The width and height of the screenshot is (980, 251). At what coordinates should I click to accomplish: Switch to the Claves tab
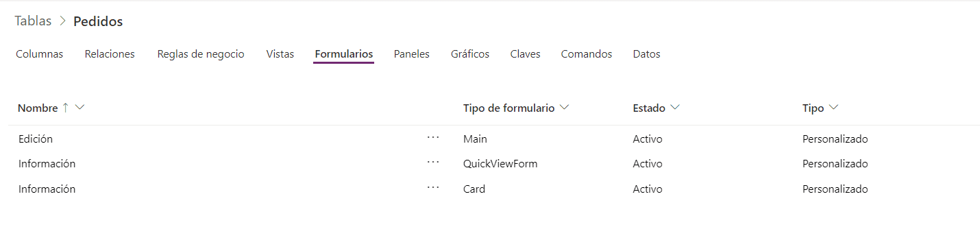(526, 54)
